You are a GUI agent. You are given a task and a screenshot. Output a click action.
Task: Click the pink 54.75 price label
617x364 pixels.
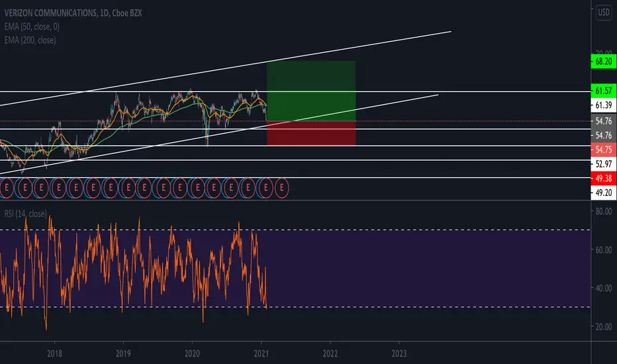click(x=604, y=150)
